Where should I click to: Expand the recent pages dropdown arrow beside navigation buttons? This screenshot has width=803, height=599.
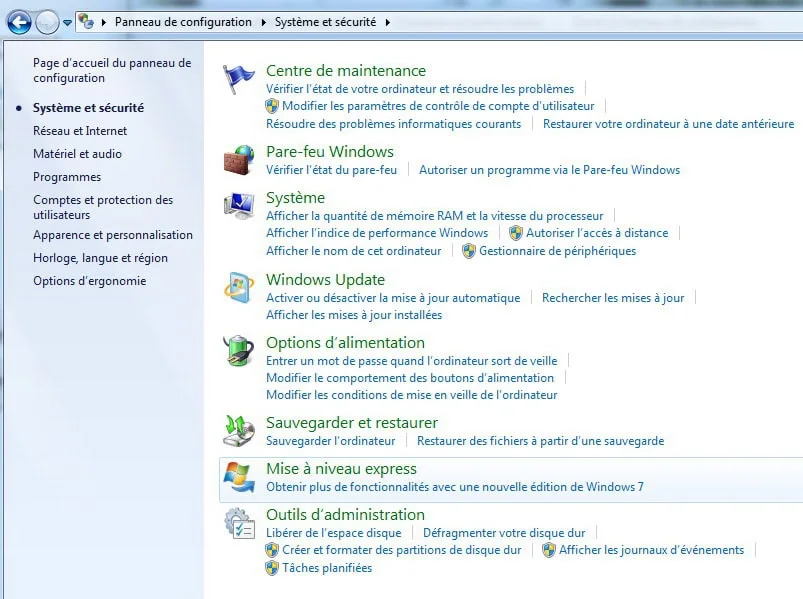pos(67,22)
